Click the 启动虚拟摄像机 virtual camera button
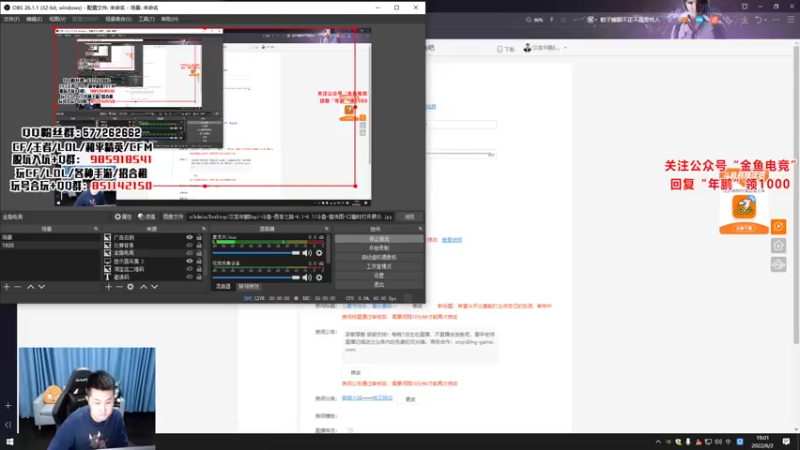This screenshot has height=450, width=800. [x=379, y=257]
